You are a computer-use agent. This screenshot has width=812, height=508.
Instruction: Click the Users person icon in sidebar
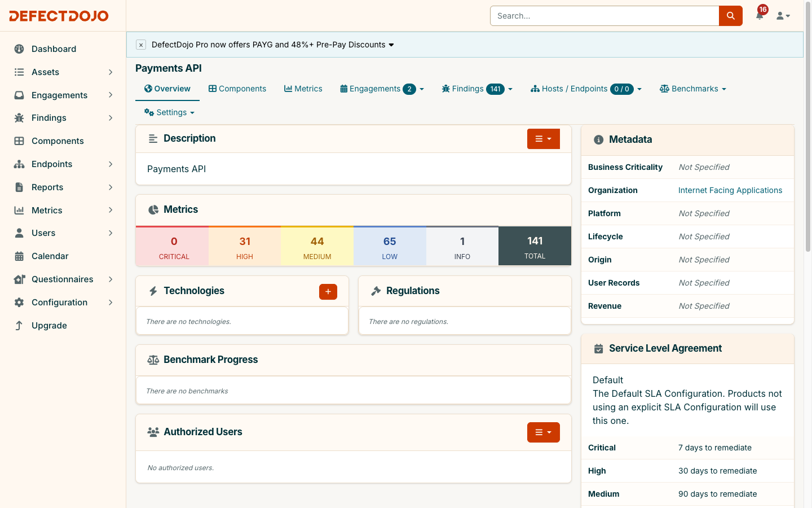(19, 233)
